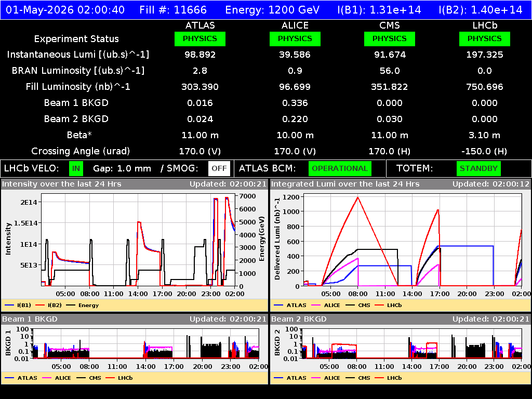
Task: Click I(B1) blue legend entry in intensity chart
Action: pos(18,305)
